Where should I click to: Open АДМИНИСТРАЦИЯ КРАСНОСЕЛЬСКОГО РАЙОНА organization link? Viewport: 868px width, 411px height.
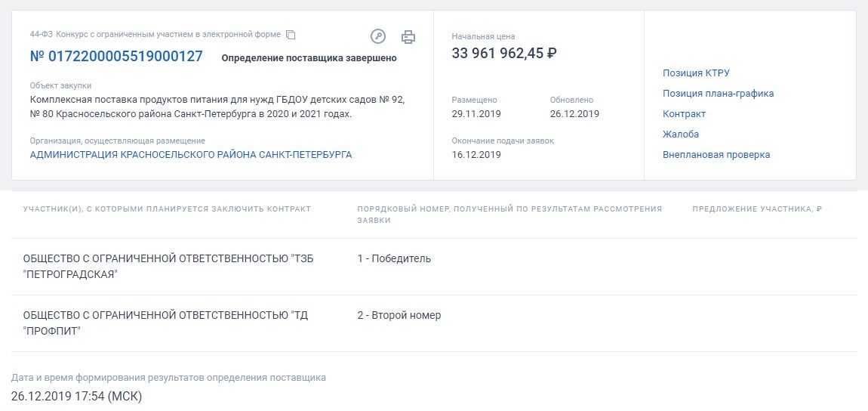point(190,154)
